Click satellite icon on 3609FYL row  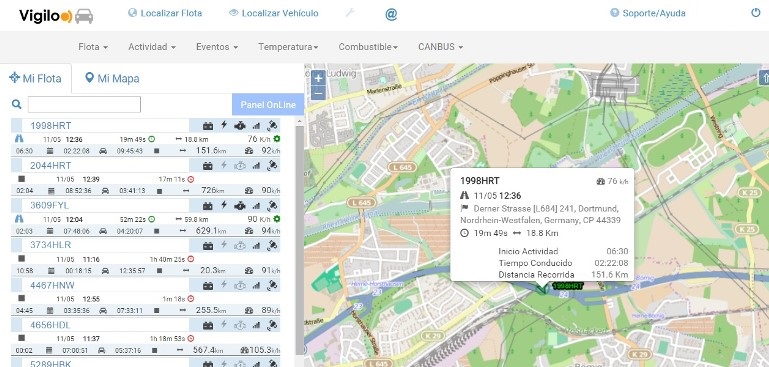(273, 206)
